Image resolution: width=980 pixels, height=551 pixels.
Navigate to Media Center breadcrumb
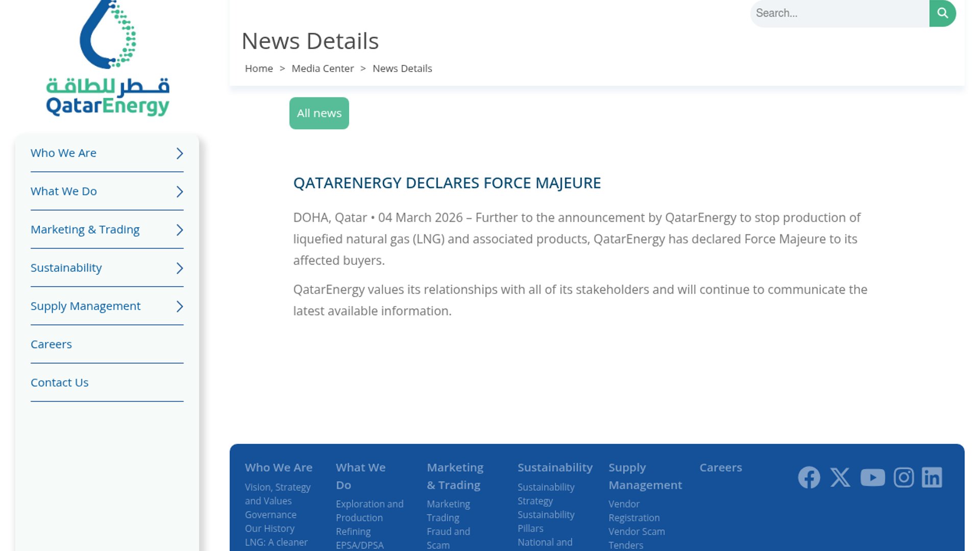tap(322, 68)
